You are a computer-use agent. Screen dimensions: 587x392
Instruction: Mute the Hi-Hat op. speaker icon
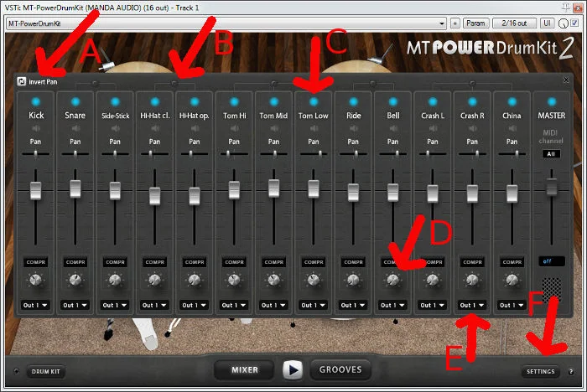click(195, 128)
